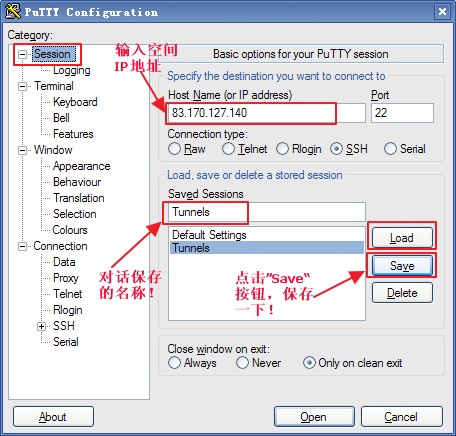Screen dimensions: 456x436
Task: Choose Never close window on exit
Action: [258, 363]
